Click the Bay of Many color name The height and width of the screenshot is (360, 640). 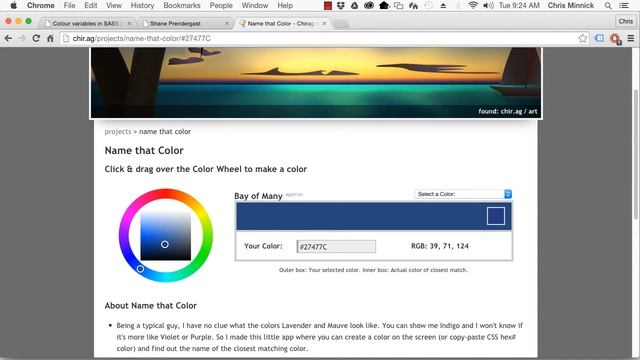click(258, 196)
